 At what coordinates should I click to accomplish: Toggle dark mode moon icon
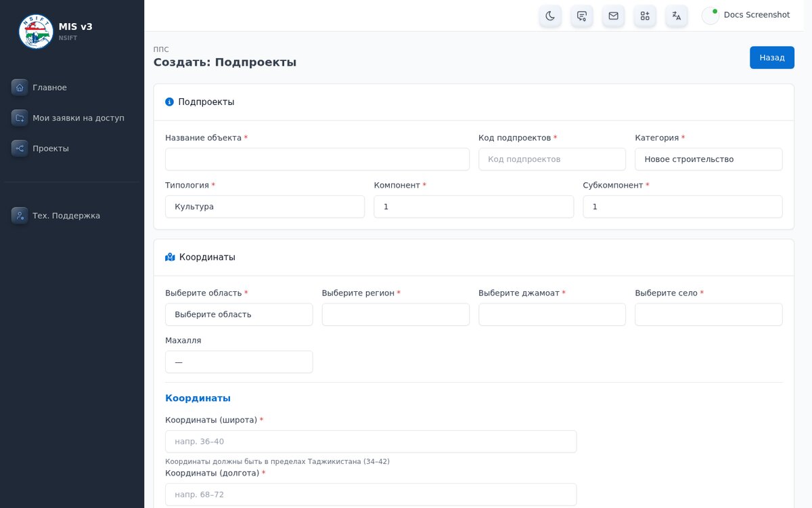[550, 16]
